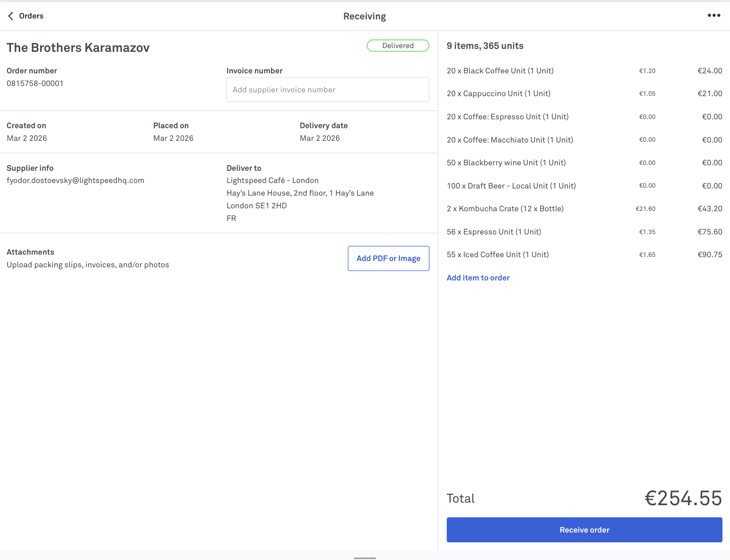Click Add item to order link
Image resolution: width=730 pixels, height=560 pixels.
pos(478,277)
